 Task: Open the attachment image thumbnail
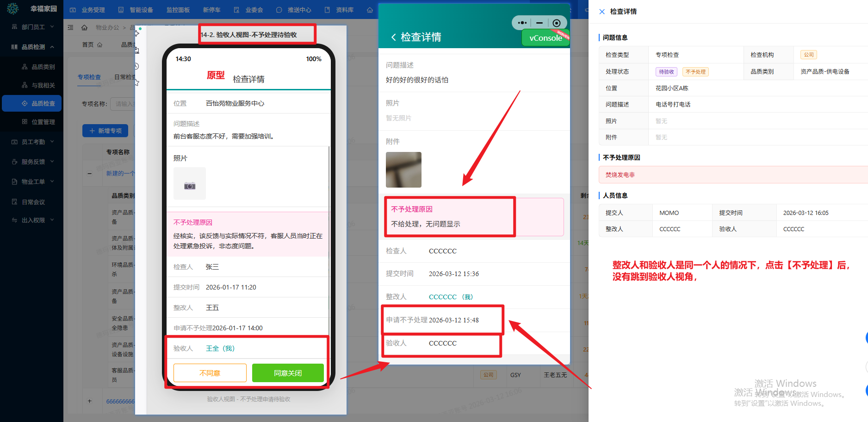[403, 170]
